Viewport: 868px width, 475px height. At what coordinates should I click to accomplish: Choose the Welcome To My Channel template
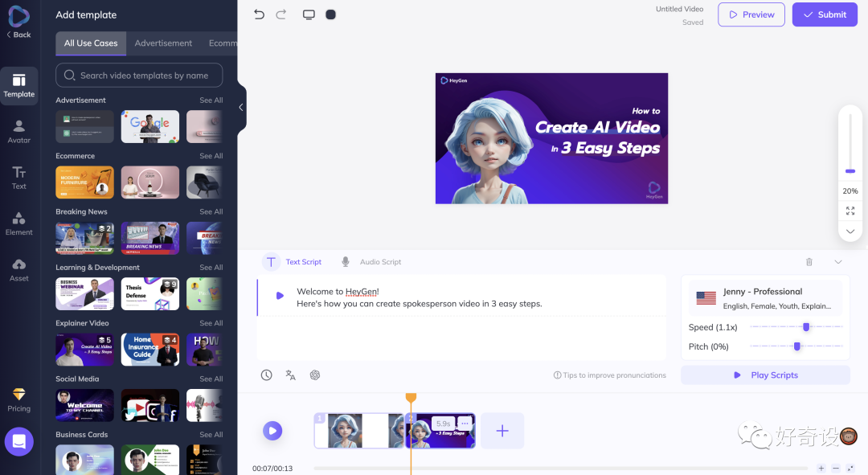[x=84, y=405]
